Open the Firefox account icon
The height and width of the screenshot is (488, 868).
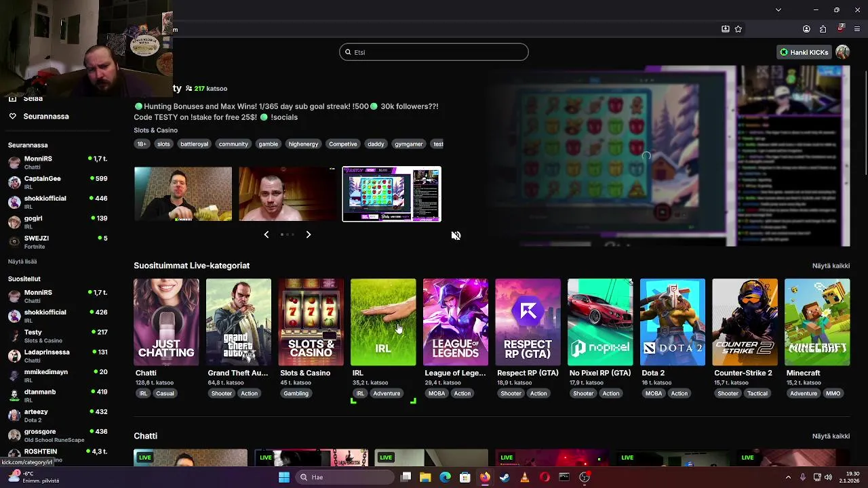point(806,29)
